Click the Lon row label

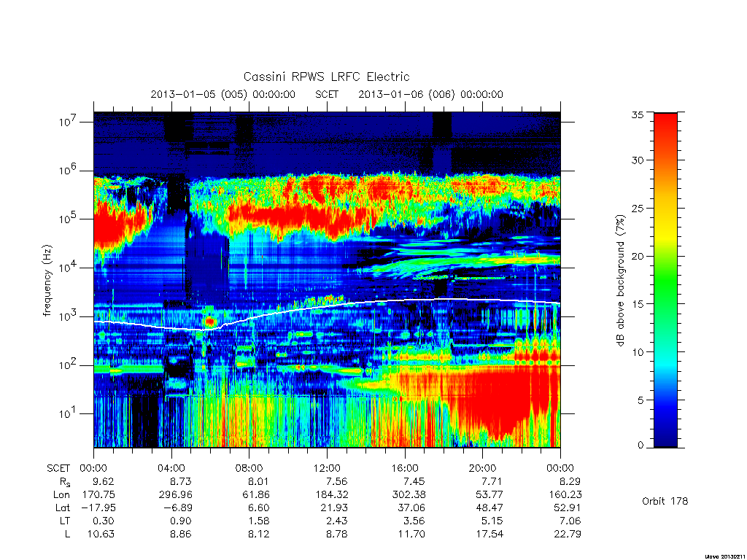[62, 495]
